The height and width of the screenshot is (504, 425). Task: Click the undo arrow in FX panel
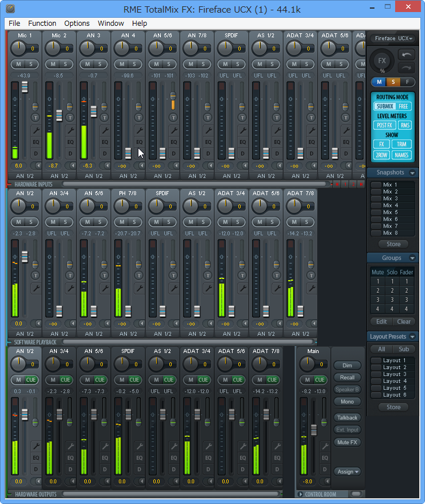point(407,55)
